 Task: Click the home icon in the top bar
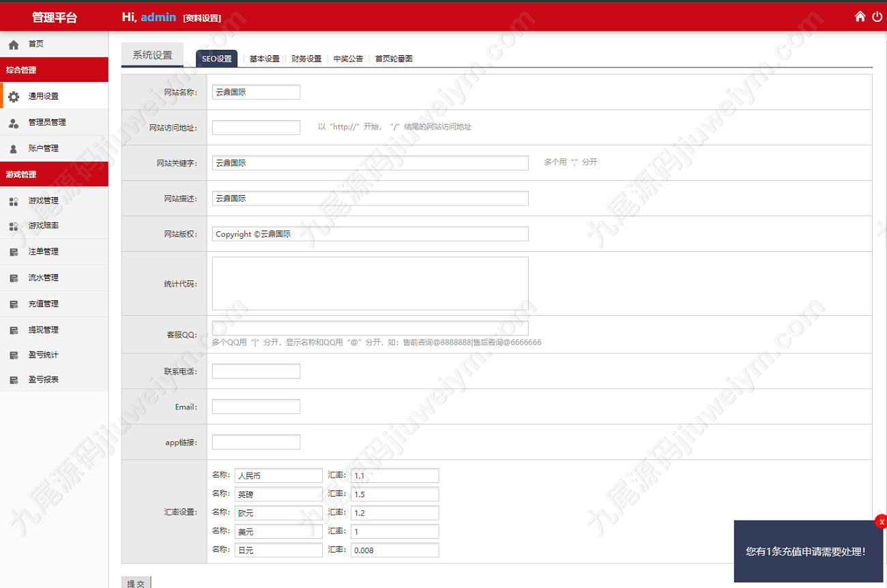click(860, 16)
